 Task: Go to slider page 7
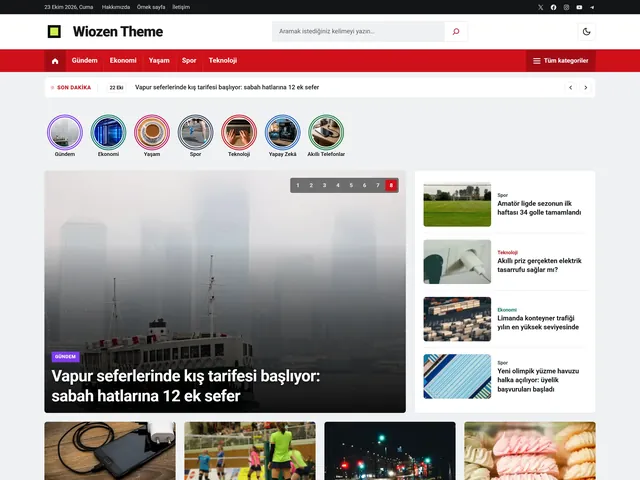378,185
